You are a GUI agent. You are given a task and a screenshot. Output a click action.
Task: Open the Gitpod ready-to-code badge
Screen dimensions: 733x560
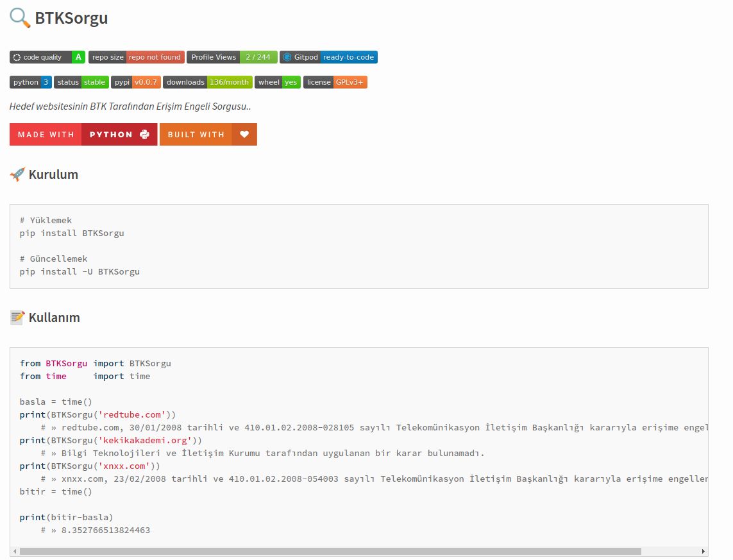(x=328, y=57)
